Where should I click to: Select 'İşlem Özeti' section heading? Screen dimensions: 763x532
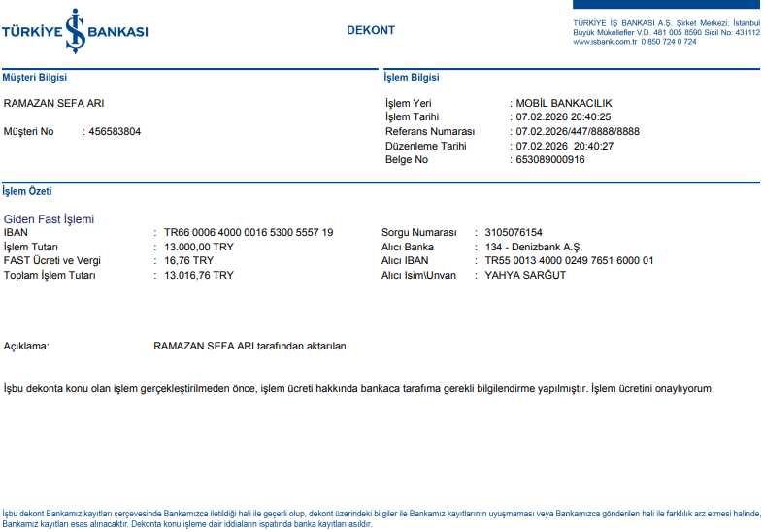[x=27, y=191]
